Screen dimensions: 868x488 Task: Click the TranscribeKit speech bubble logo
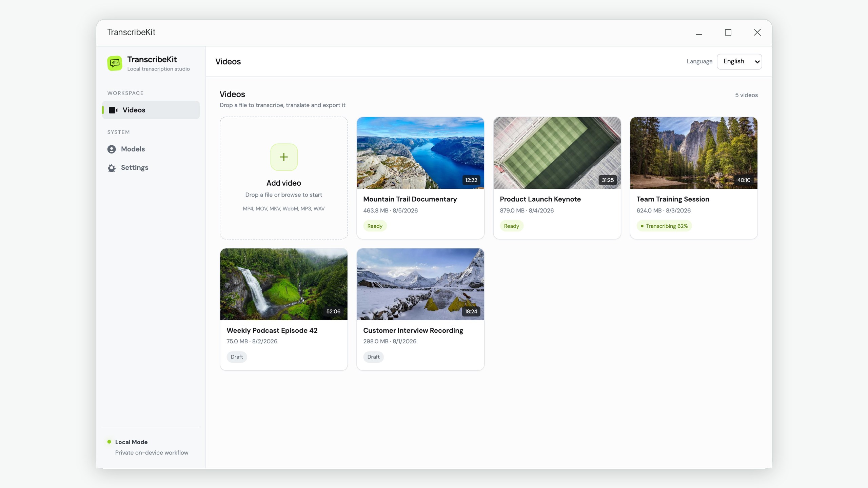[115, 63]
